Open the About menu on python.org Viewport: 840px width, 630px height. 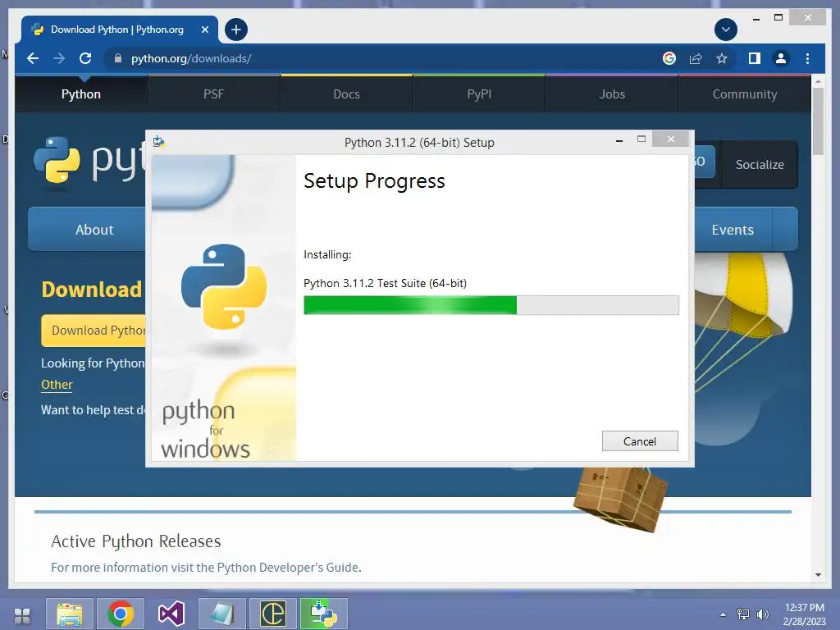[94, 230]
